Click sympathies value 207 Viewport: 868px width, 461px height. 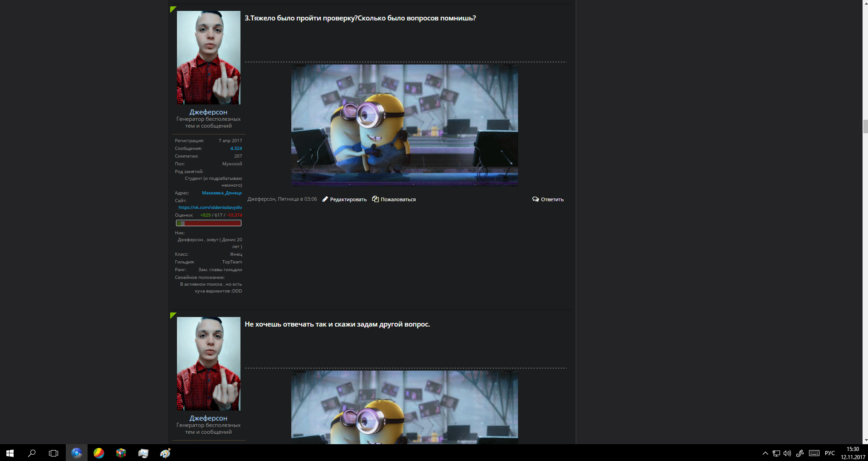238,156
